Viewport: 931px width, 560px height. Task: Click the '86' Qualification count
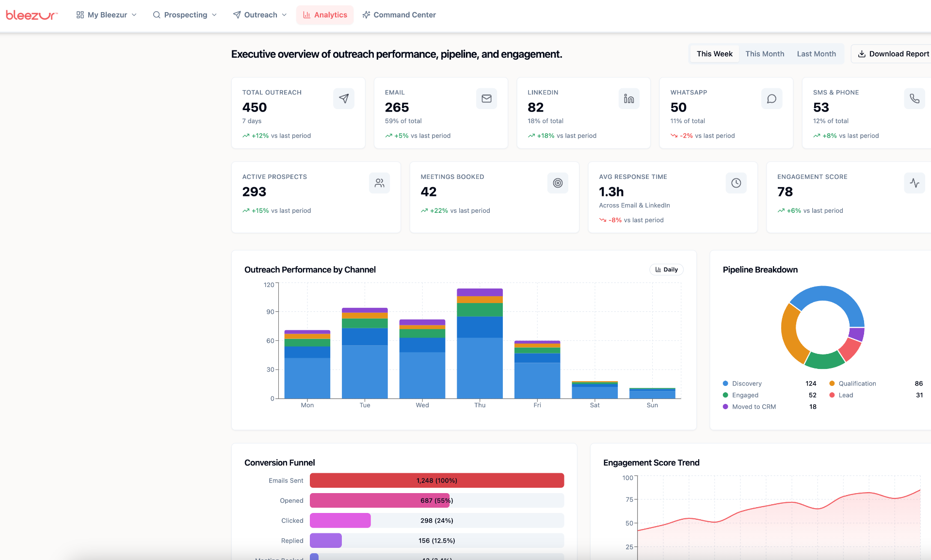point(918,384)
